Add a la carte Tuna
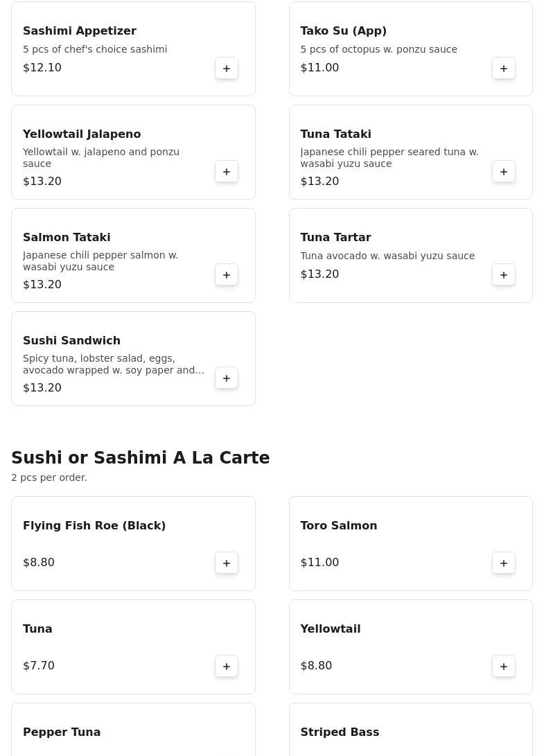The width and height of the screenshot is (544, 756). 227,667
